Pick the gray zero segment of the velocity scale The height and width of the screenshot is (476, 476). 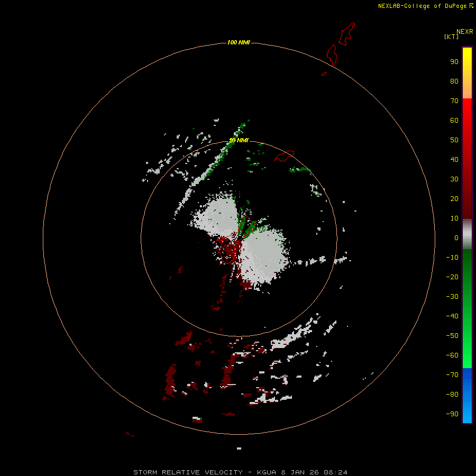coord(467,234)
